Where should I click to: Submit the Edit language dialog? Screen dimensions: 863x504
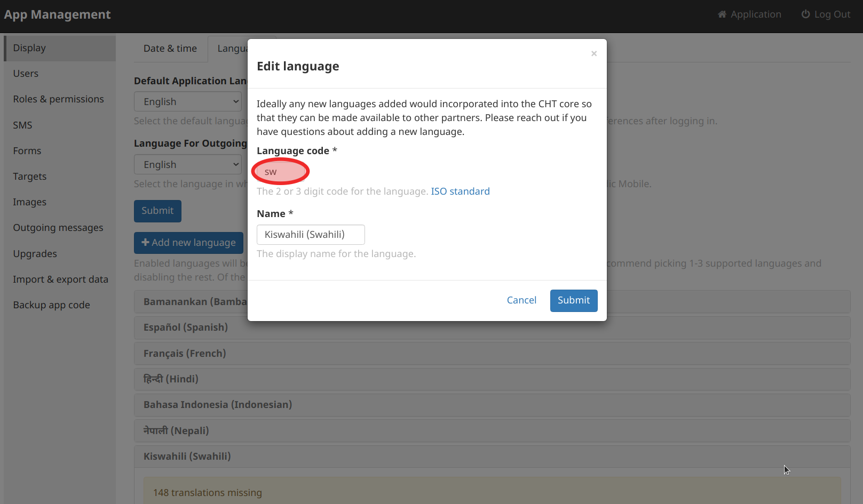[574, 300]
